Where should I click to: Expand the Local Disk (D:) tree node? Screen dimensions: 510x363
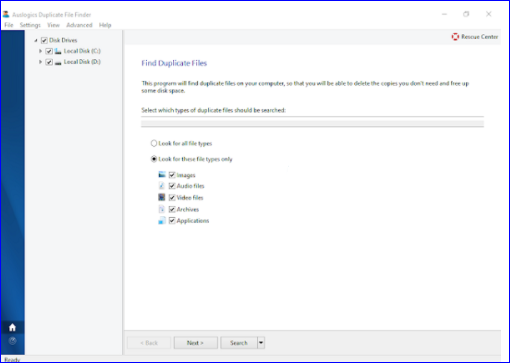(40, 62)
